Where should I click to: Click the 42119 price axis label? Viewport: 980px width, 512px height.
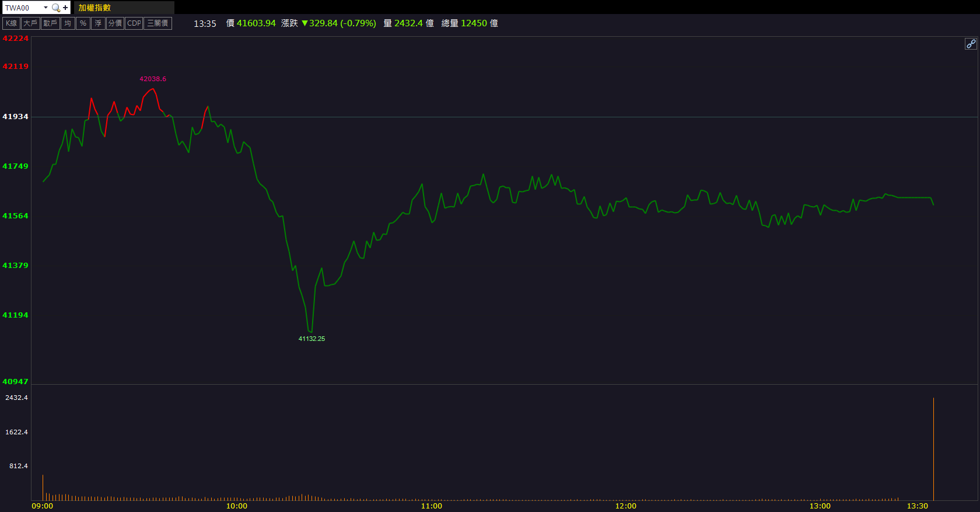click(15, 67)
